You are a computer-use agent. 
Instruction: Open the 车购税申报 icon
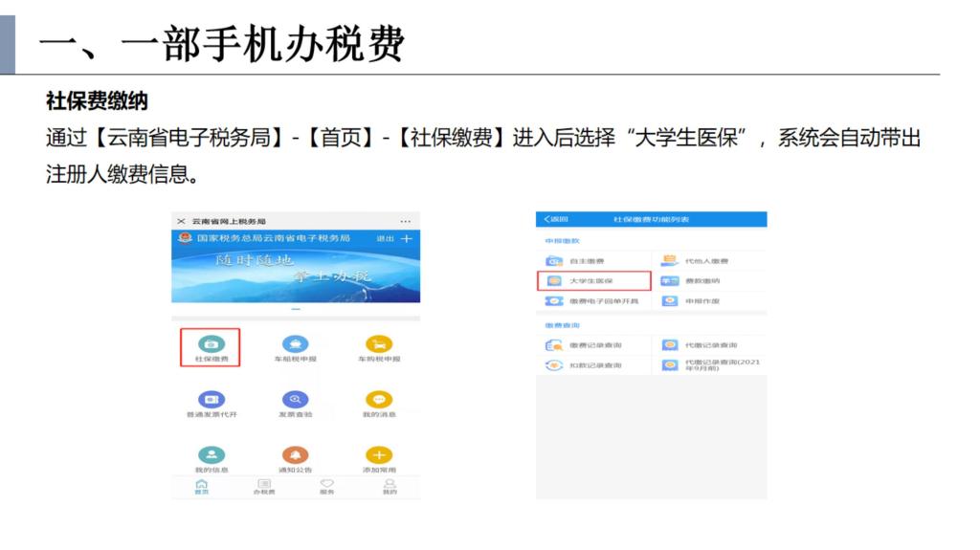379,343
